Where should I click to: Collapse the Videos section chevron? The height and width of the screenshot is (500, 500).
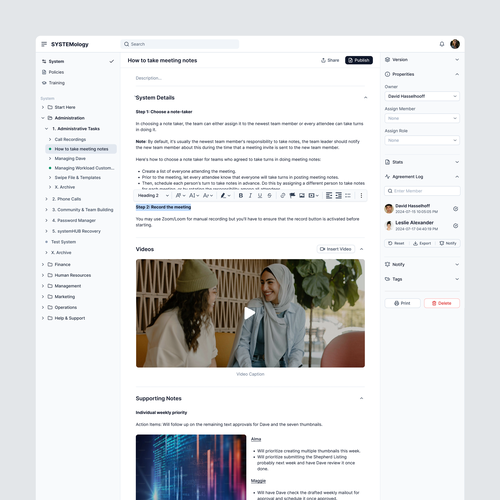click(x=362, y=249)
